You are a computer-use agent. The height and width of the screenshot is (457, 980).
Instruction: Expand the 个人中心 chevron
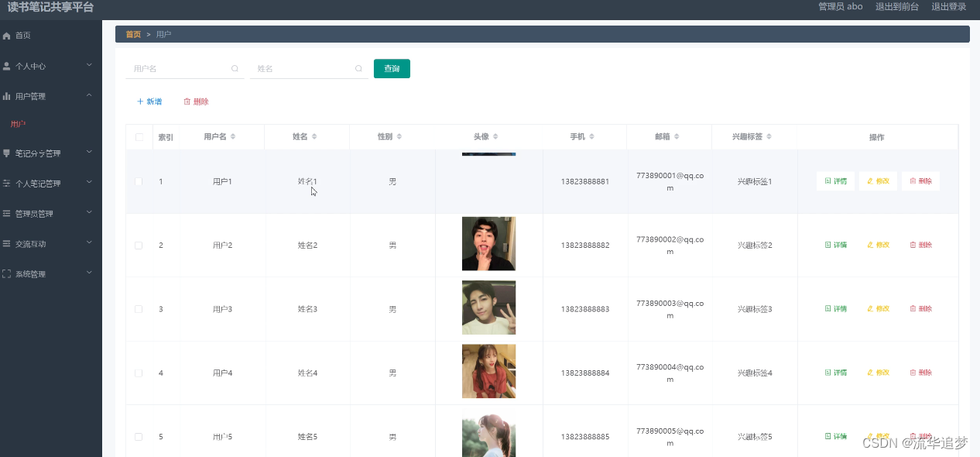(89, 65)
